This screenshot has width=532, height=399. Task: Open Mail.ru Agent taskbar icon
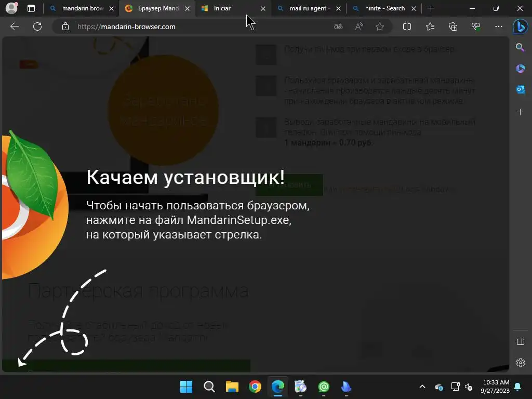click(324, 387)
